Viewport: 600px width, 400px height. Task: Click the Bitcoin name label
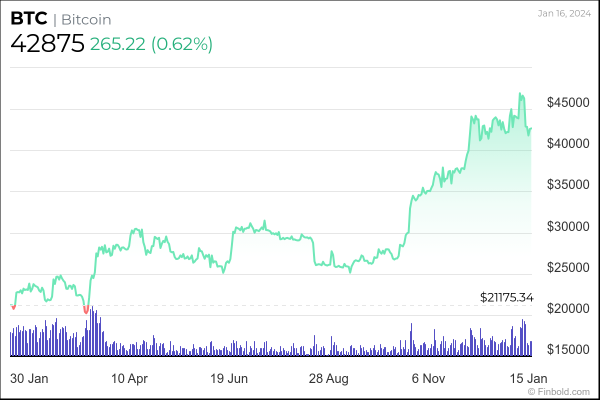tap(85, 20)
